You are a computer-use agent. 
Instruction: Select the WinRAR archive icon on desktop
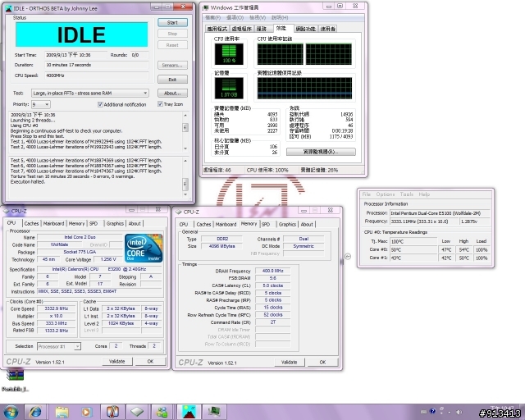point(16,375)
